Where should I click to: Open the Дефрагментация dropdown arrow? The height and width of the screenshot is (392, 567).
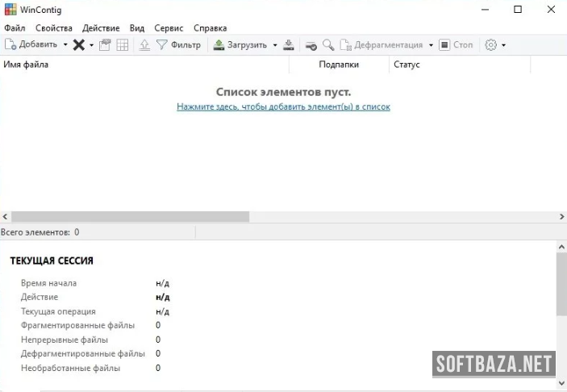tap(431, 45)
